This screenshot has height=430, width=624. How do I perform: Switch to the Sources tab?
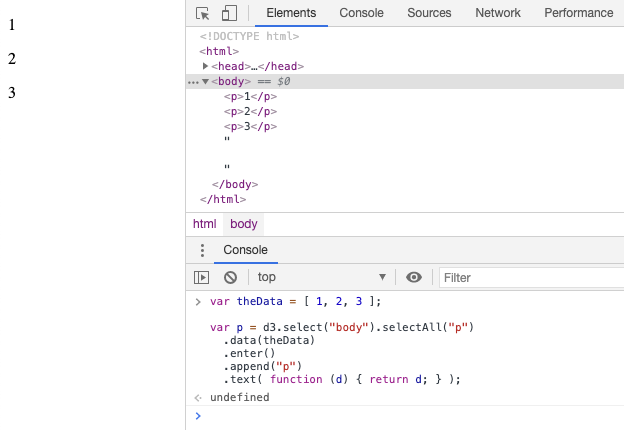pyautogui.click(x=429, y=13)
